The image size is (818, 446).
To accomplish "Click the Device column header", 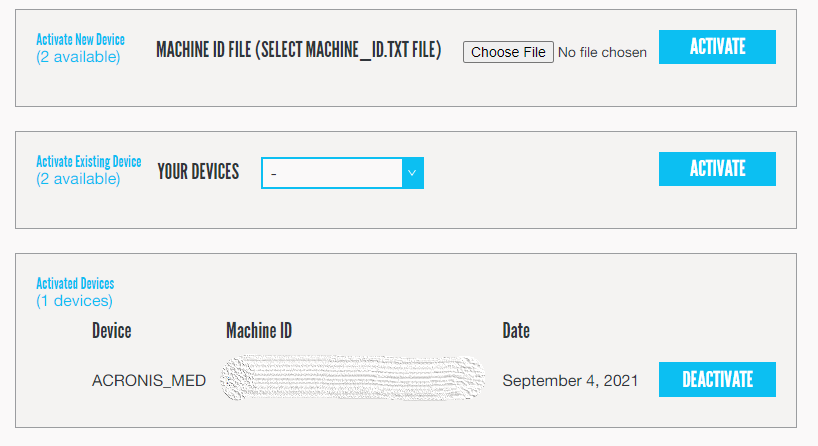I will 111,331.
